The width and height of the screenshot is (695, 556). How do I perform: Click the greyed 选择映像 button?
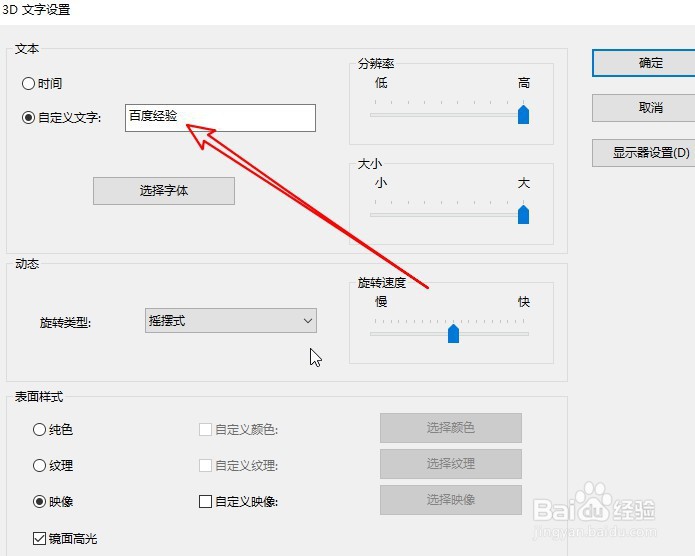tap(451, 500)
